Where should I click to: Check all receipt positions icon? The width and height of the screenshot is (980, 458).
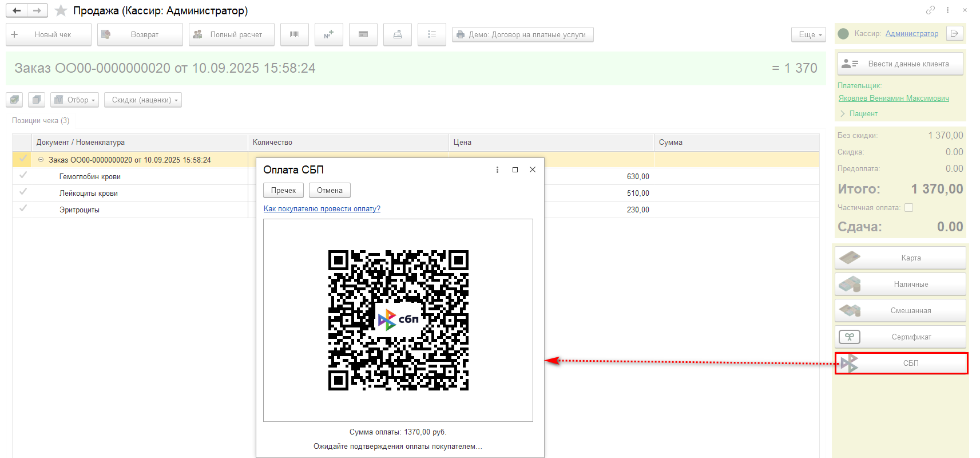click(15, 100)
